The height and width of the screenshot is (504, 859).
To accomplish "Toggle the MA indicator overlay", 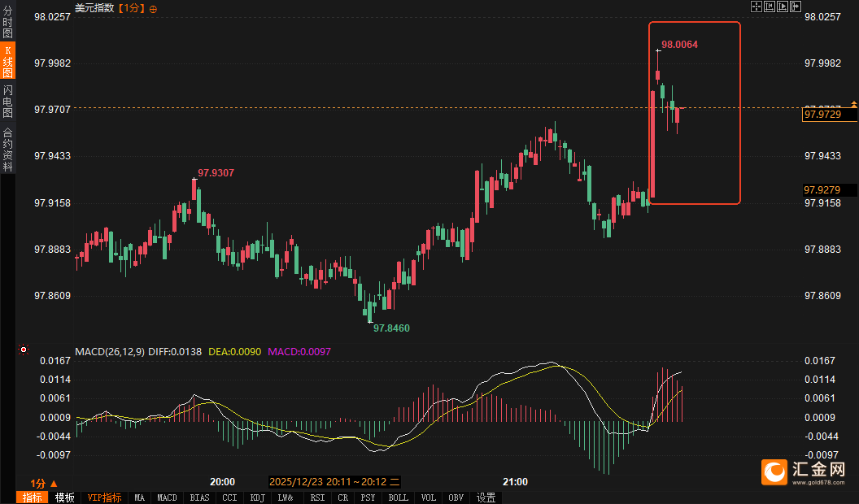I will tap(139, 497).
